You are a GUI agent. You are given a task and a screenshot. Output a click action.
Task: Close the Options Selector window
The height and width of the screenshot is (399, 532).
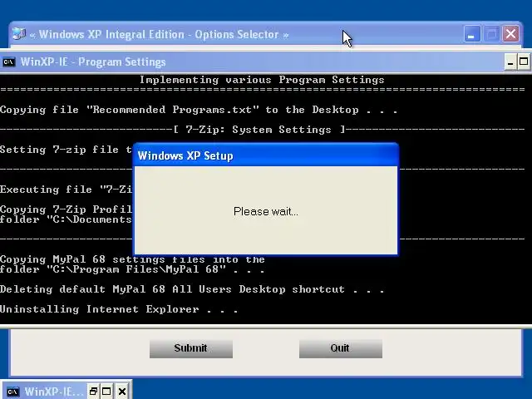pos(510,34)
